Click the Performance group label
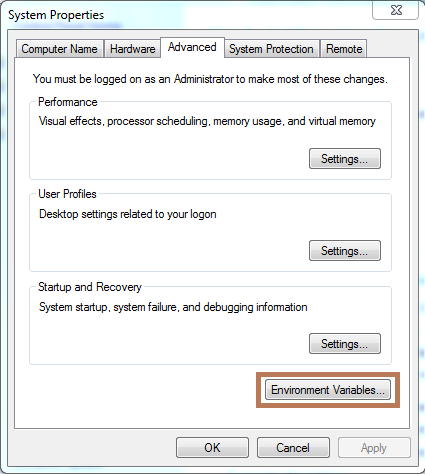The width and height of the screenshot is (425, 474). tap(68, 102)
